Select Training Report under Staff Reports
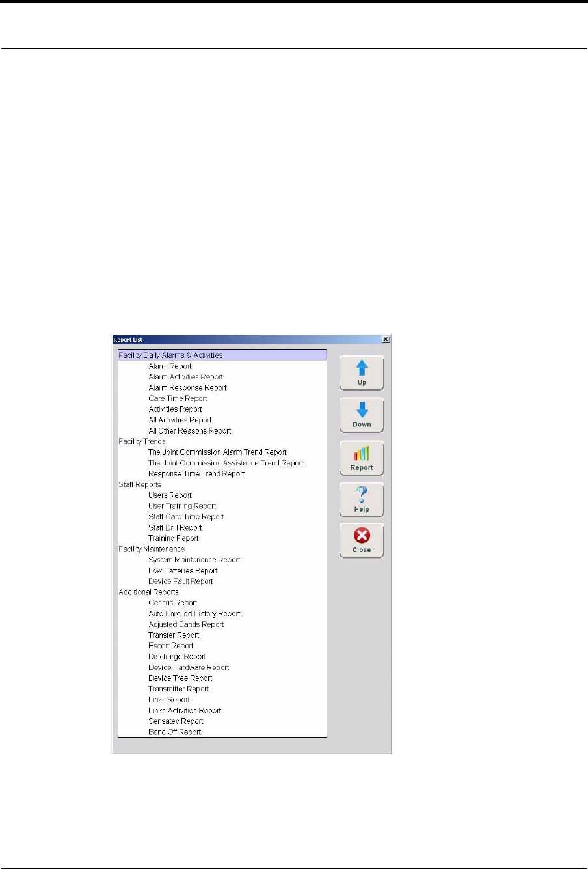Image resolution: width=588 pixels, height=869 pixels. coord(173,538)
